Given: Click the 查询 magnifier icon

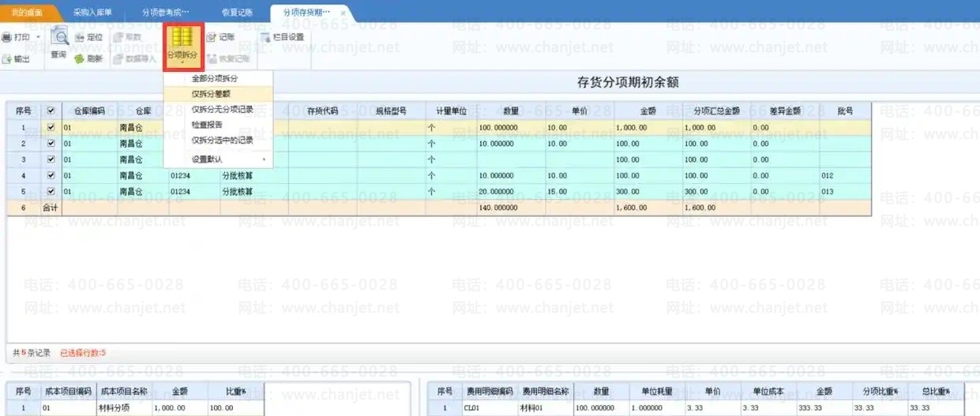Looking at the screenshot, I should [58, 38].
